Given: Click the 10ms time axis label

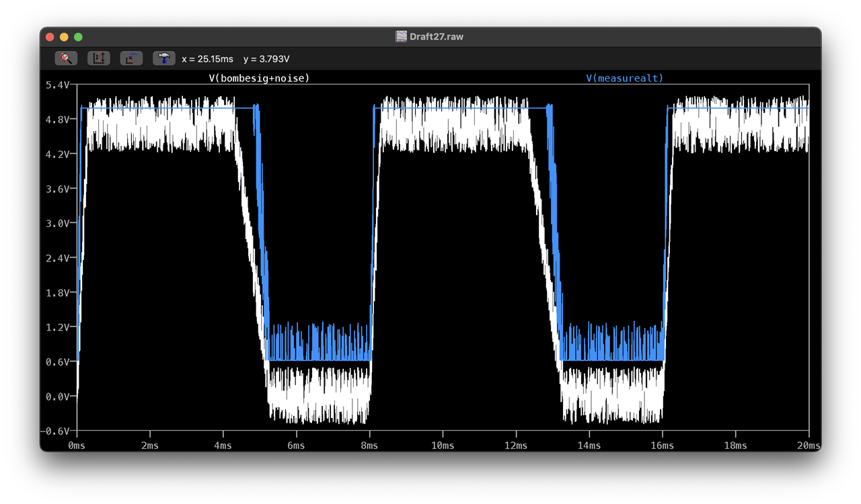Looking at the screenshot, I should [x=443, y=446].
